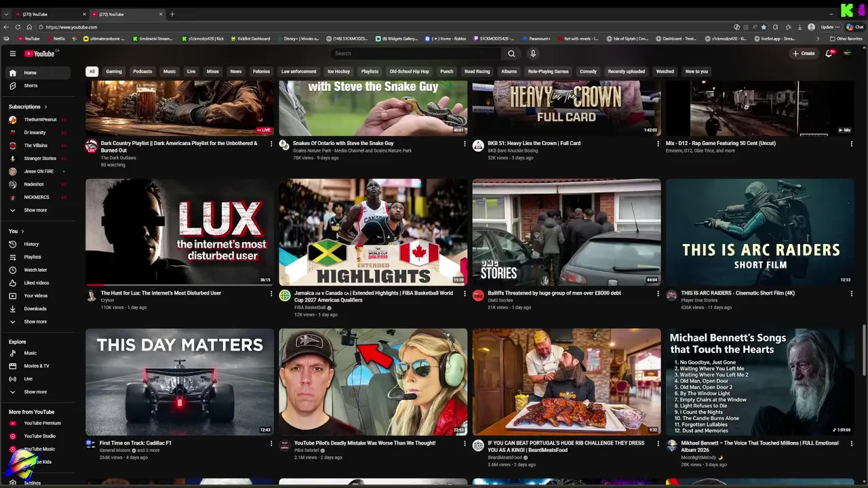868x488 pixels.
Task: Expand Show more under Explore section
Action: [x=38, y=392]
